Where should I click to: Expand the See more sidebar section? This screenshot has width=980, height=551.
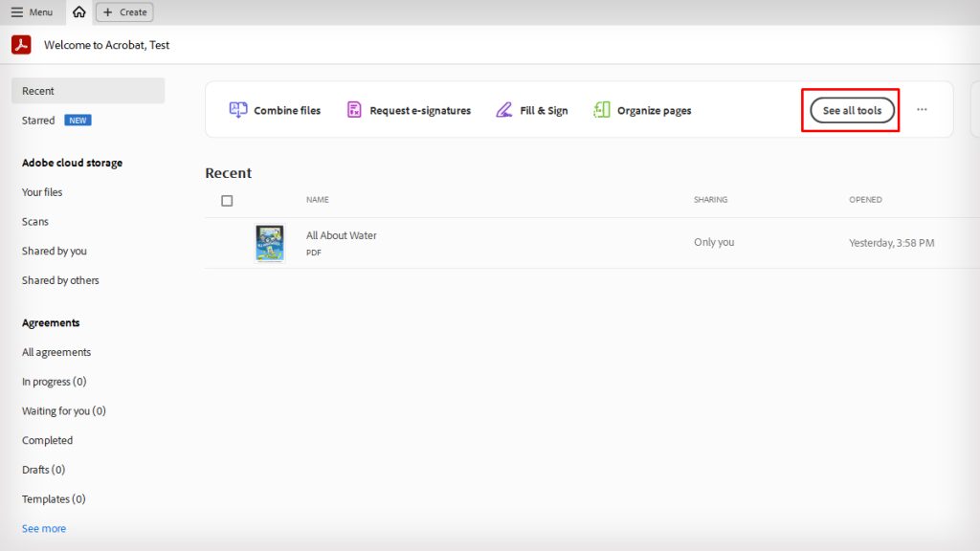tap(44, 528)
